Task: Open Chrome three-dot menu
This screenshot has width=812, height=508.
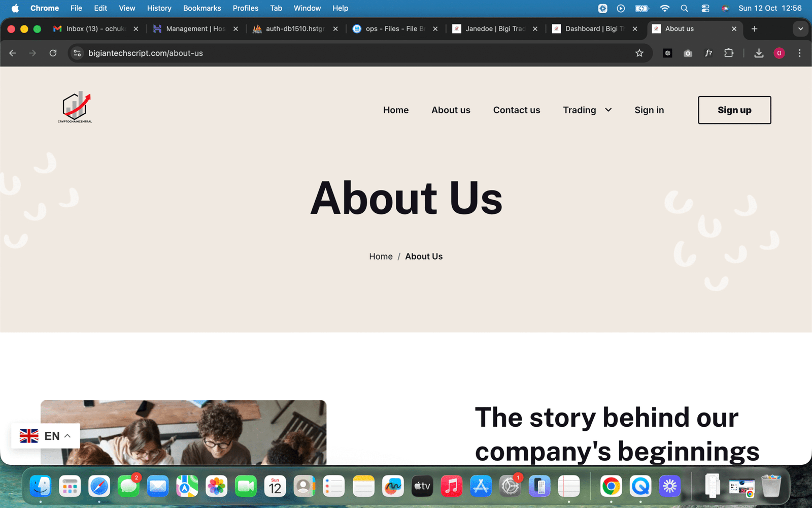Action: point(799,53)
